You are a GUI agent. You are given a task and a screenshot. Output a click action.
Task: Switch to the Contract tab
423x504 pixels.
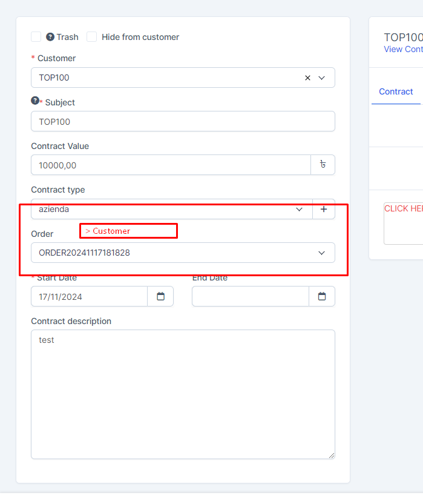(x=396, y=91)
